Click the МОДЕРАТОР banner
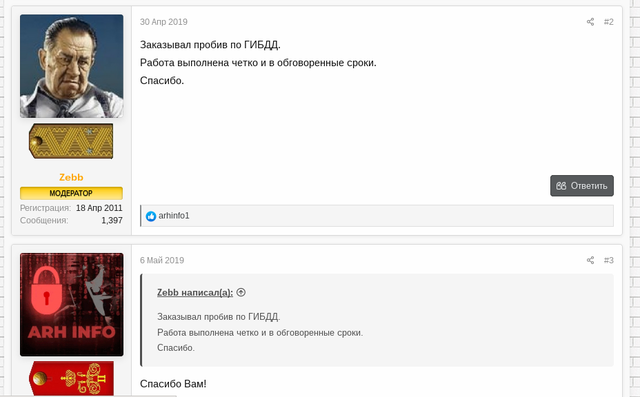This screenshot has width=640, height=397. pos(71,193)
